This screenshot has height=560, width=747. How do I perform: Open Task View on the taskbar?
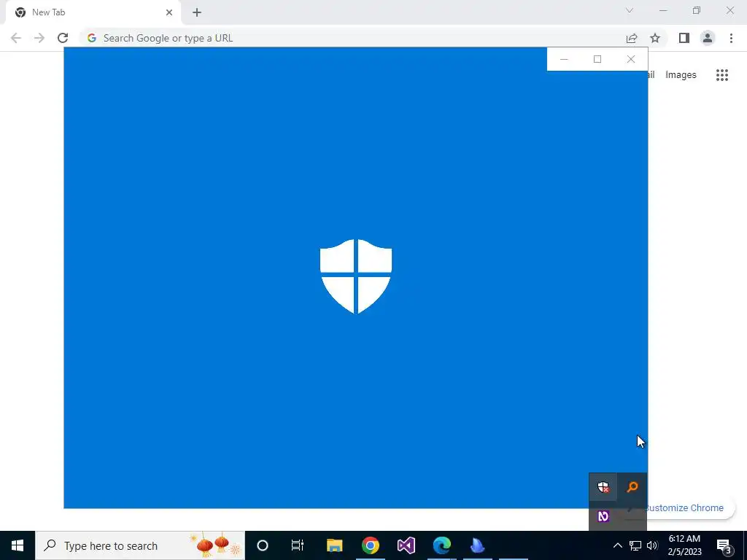(x=298, y=545)
